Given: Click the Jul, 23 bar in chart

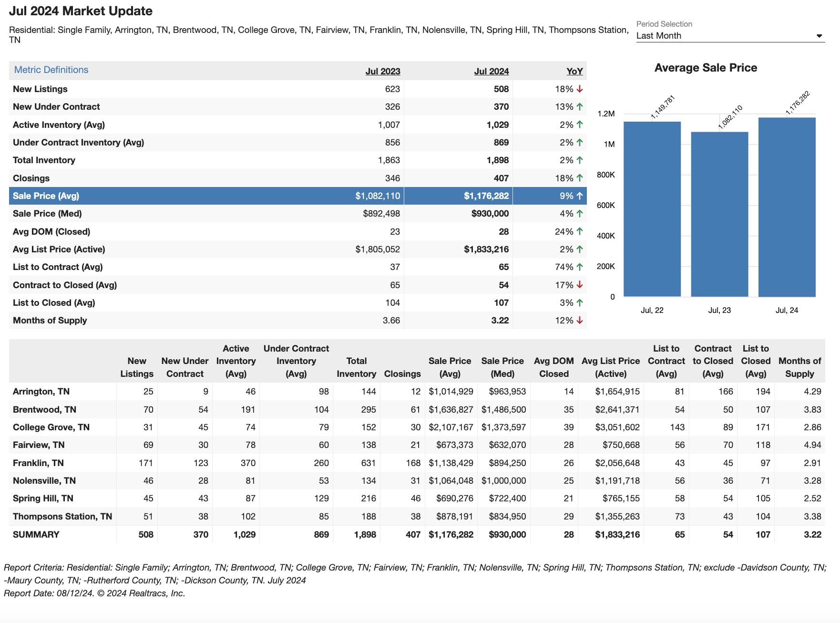Looking at the screenshot, I should pos(719,214).
